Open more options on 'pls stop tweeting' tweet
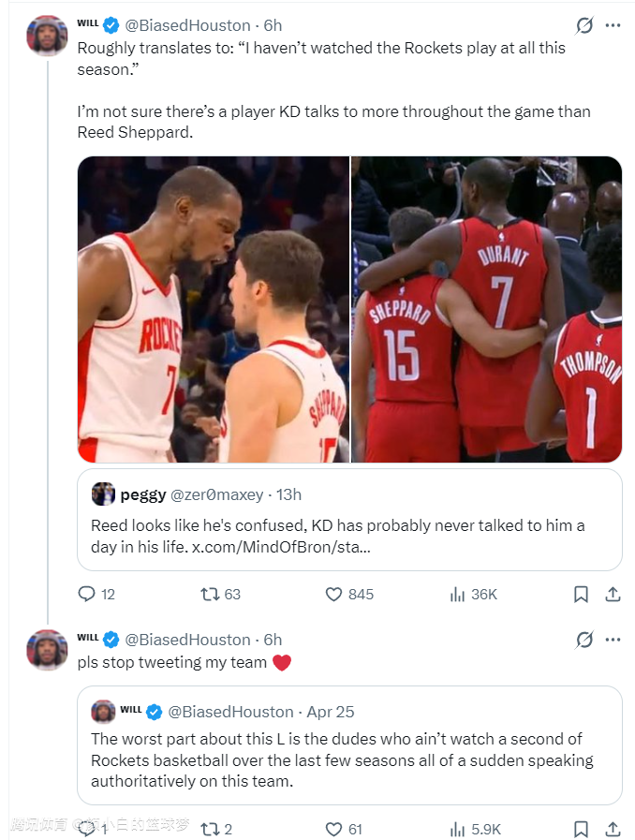This screenshot has height=840, width=635. [613, 640]
